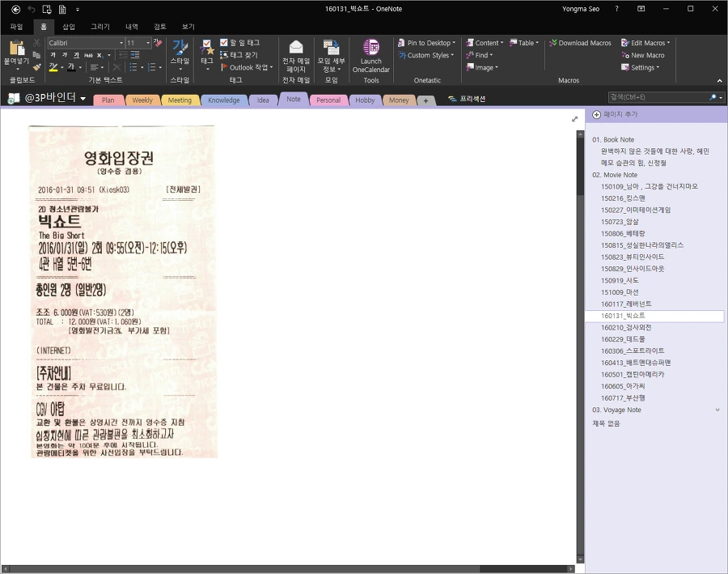Click the Cut scissors icon
Image resolution: width=728 pixels, height=574 pixels.
click(x=36, y=43)
